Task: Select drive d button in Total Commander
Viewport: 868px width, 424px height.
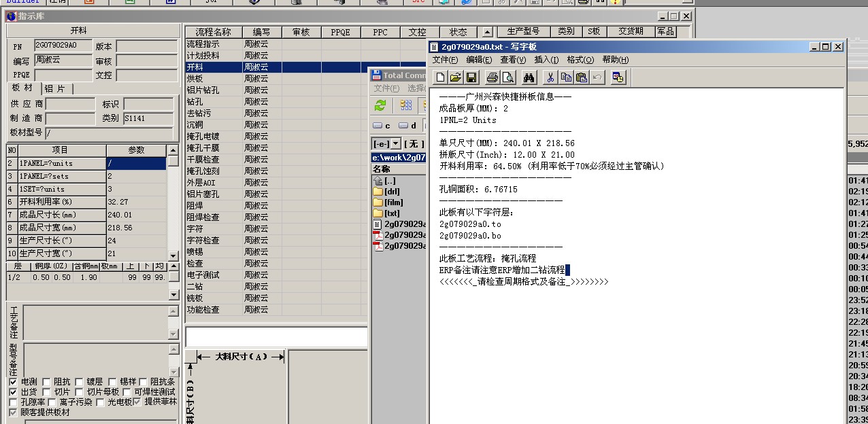Action: click(407, 126)
